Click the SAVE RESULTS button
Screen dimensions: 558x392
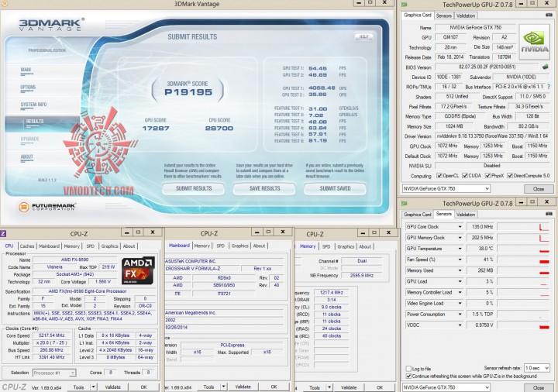tap(264, 188)
